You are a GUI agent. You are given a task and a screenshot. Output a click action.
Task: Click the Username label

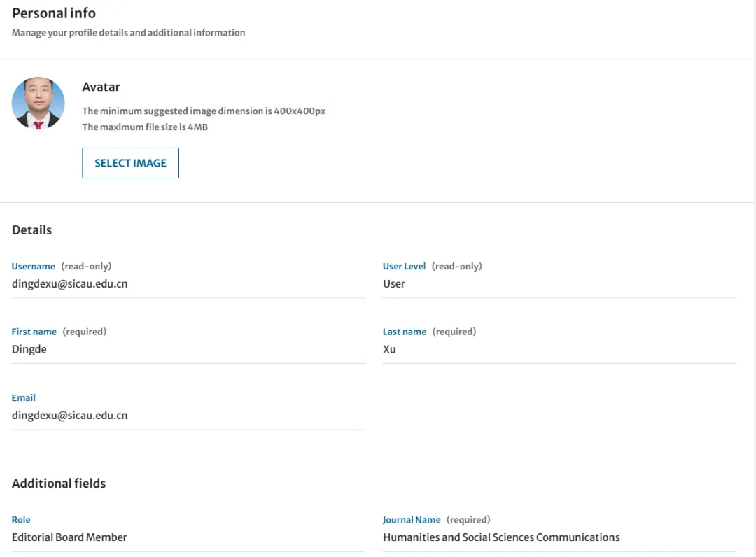click(x=33, y=267)
